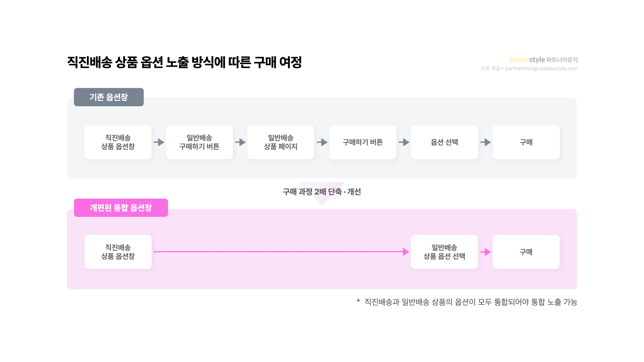Click the arrow after 직진배송 상품 옵션창 in top row
644x362 pixels.
click(x=159, y=142)
